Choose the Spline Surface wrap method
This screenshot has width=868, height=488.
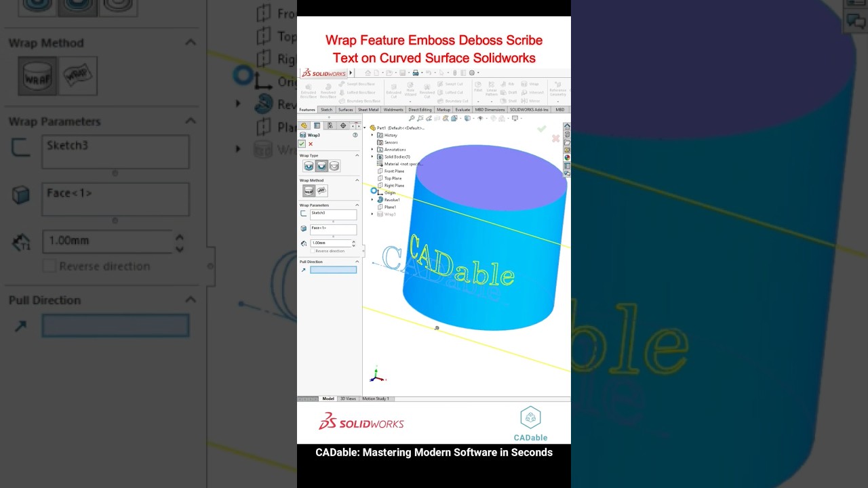[x=321, y=191]
